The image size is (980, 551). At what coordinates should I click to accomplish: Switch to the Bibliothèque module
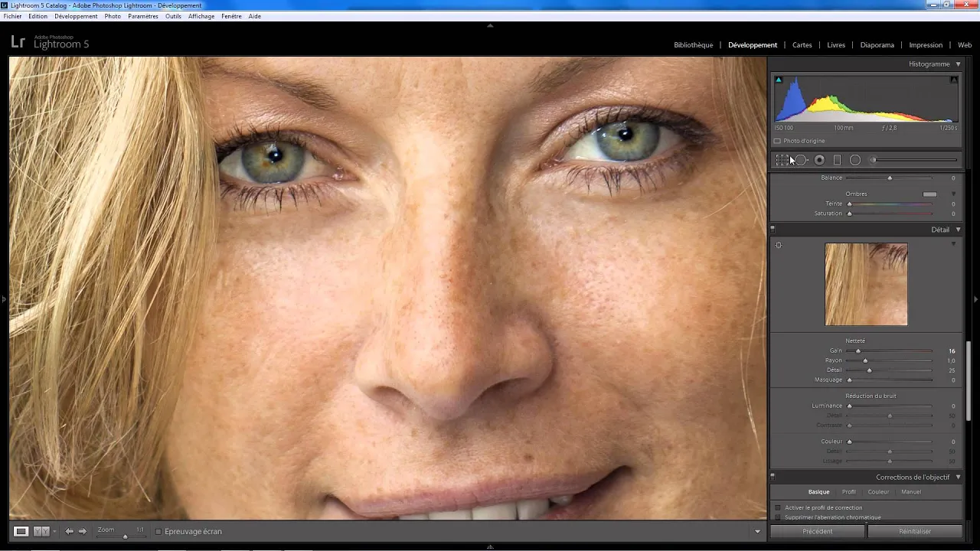[694, 45]
